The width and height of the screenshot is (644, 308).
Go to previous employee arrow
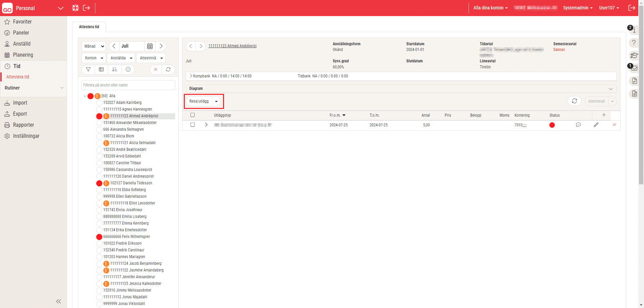191,46
